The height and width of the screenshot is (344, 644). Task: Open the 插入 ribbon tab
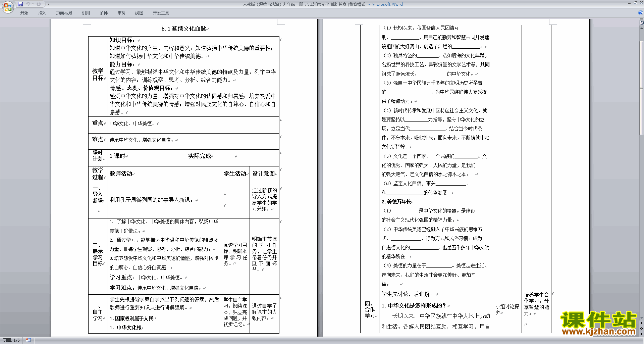[x=42, y=13]
